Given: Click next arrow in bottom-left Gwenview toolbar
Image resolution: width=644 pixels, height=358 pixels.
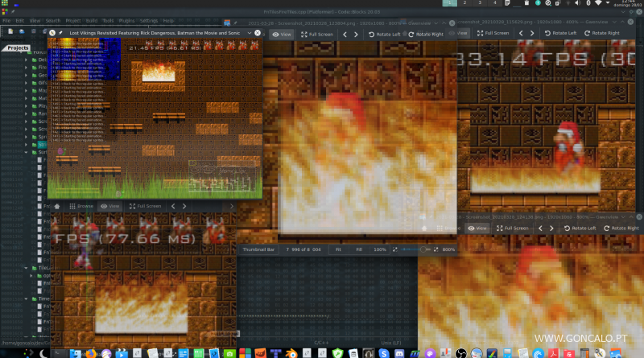Looking at the screenshot, I should [184, 206].
